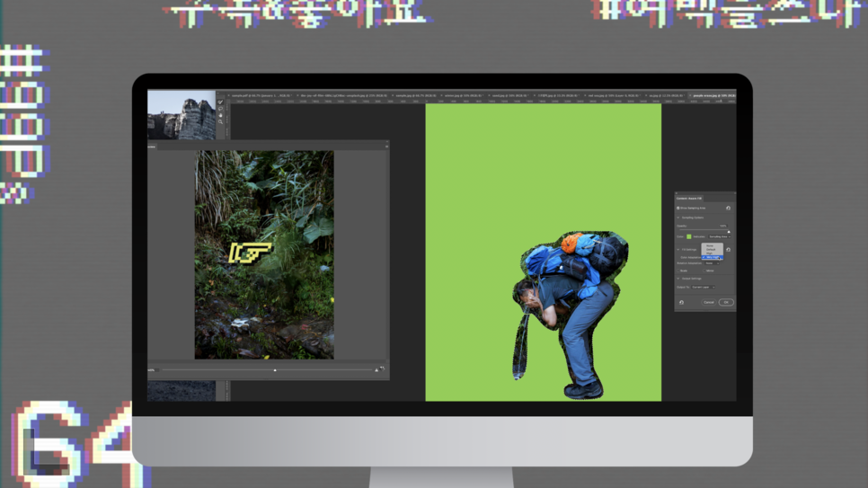Click the Cancel button
The height and width of the screenshot is (488, 868).
709,303
